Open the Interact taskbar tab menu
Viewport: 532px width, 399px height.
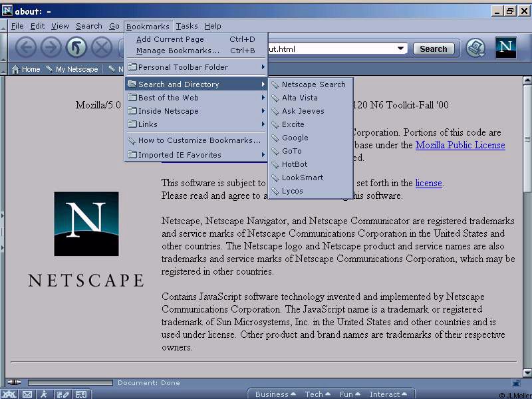click(x=388, y=394)
